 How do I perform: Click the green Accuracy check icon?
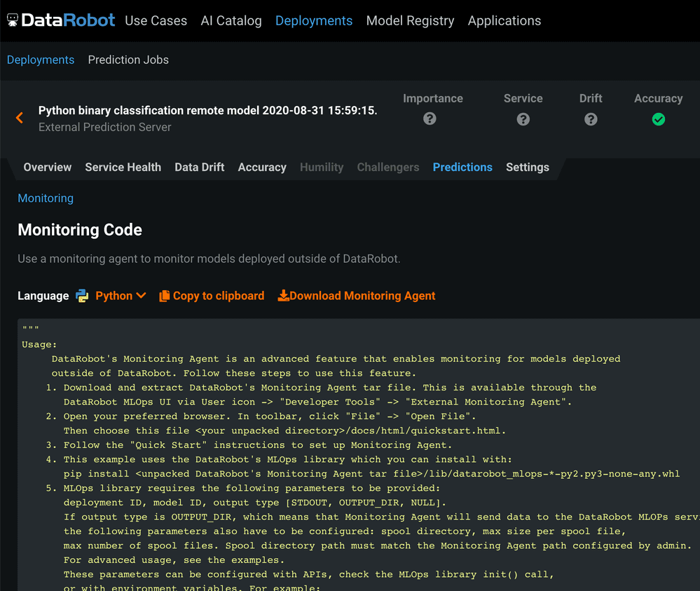pos(659,119)
